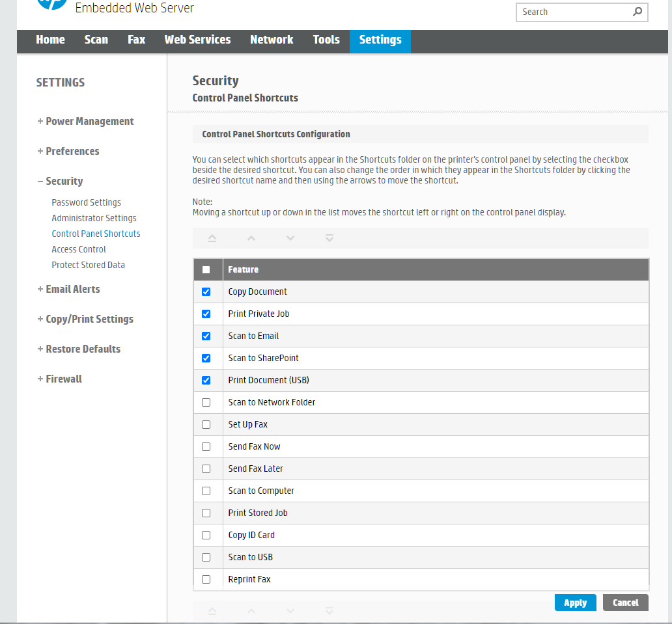672x624 pixels.
Task: Click the move-down arrow above the shortcut list
Action: tap(290, 238)
